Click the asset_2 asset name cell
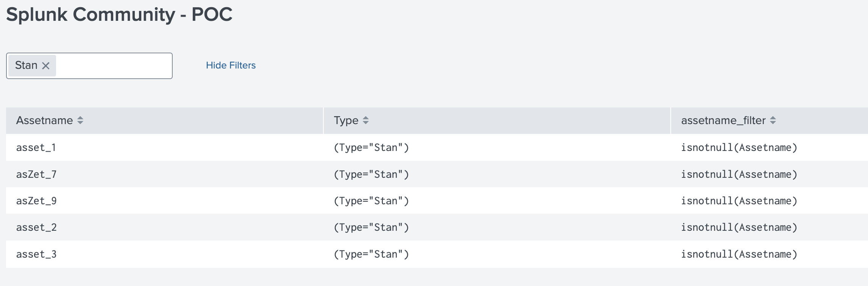Viewport: 868px width, 286px height. 36,227
